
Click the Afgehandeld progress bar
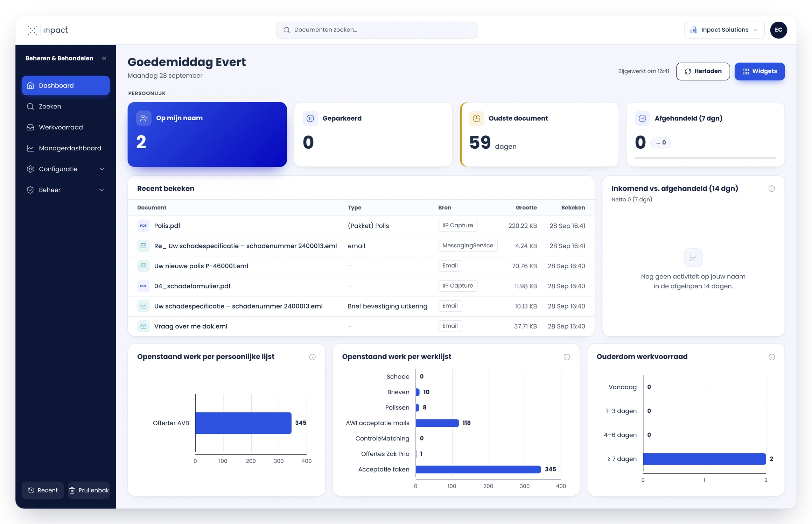tap(705, 158)
